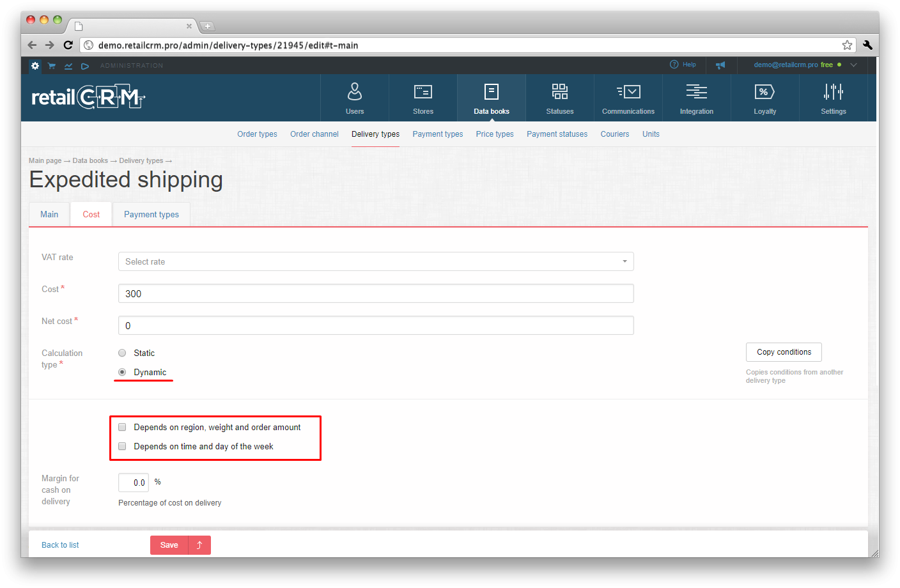Open the Delivery types submenu item
The width and height of the screenshot is (900, 588).
(375, 134)
